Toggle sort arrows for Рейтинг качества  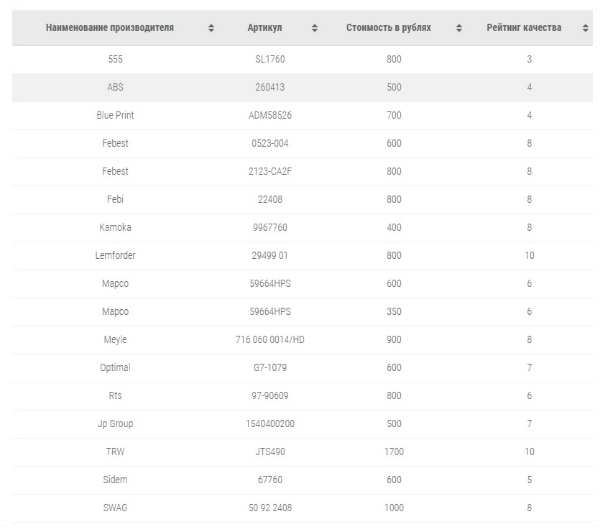(x=585, y=28)
